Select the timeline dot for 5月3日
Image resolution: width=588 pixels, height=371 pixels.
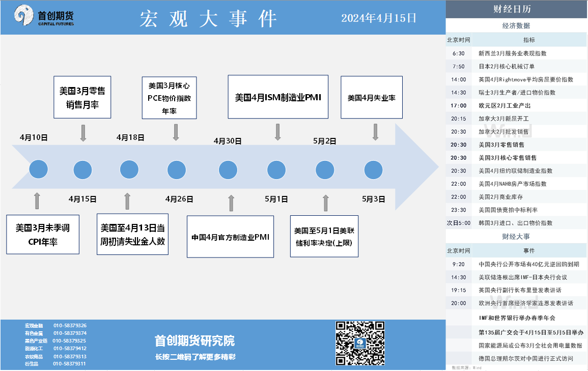(374, 170)
